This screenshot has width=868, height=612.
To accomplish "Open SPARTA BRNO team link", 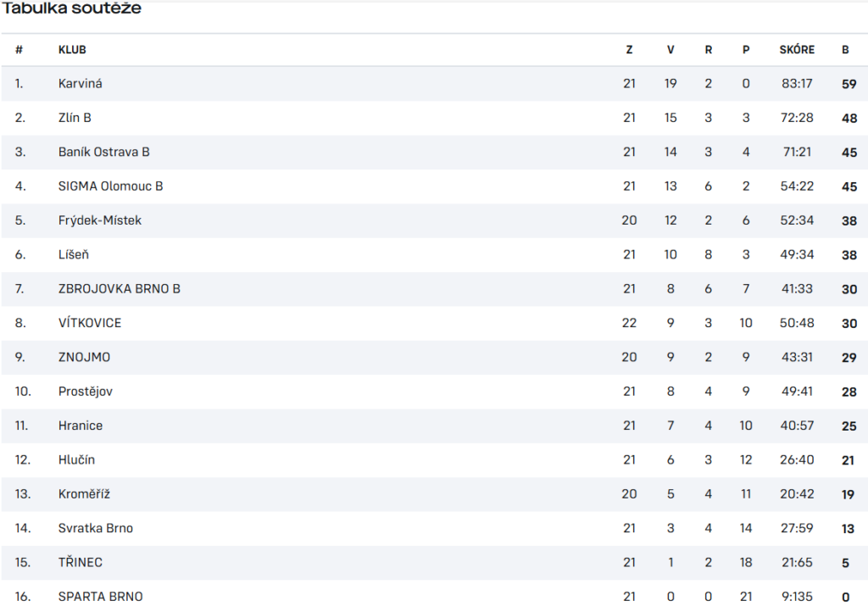I will tap(100, 597).
